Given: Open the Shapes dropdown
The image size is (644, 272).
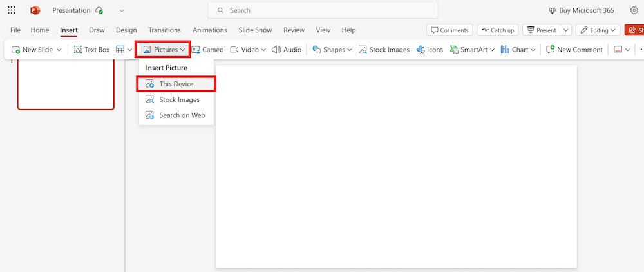Looking at the screenshot, I should (x=332, y=50).
